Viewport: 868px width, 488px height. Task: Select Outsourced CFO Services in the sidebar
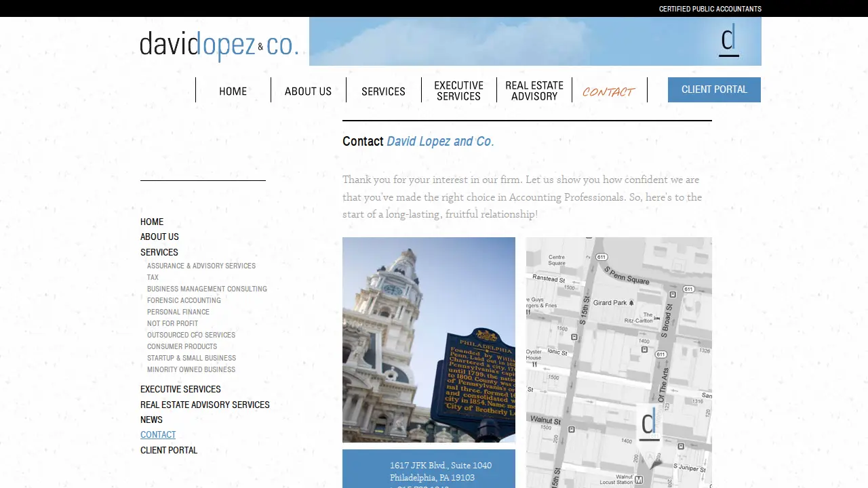pyautogui.click(x=191, y=335)
